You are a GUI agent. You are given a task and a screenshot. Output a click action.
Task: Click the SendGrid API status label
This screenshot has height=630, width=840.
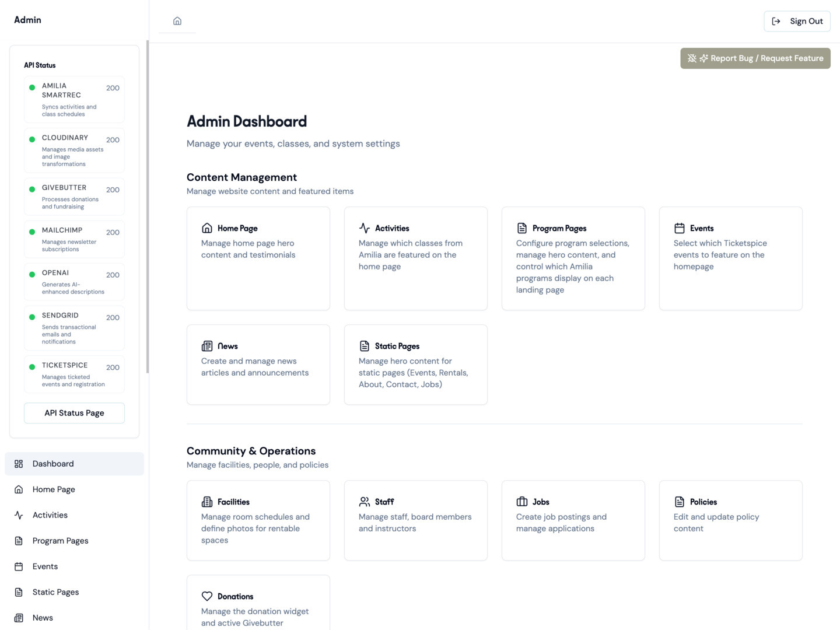pyautogui.click(x=60, y=316)
